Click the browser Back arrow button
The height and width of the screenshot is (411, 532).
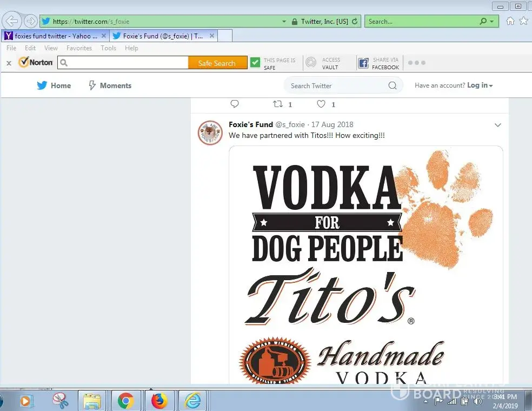point(12,21)
